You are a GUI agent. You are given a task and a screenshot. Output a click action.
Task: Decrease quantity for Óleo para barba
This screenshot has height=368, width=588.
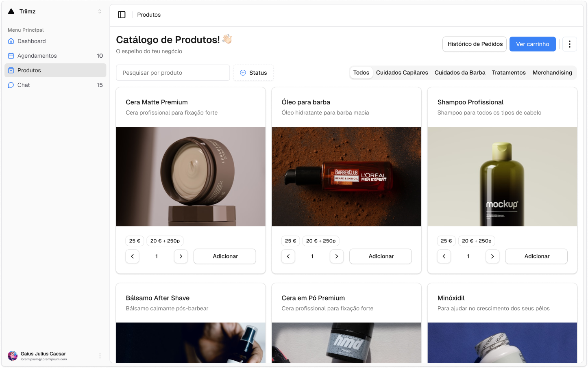(x=288, y=256)
